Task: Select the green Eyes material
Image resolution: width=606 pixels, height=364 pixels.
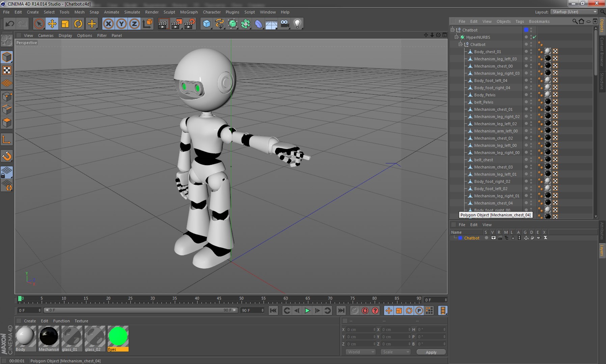Action: click(118, 336)
